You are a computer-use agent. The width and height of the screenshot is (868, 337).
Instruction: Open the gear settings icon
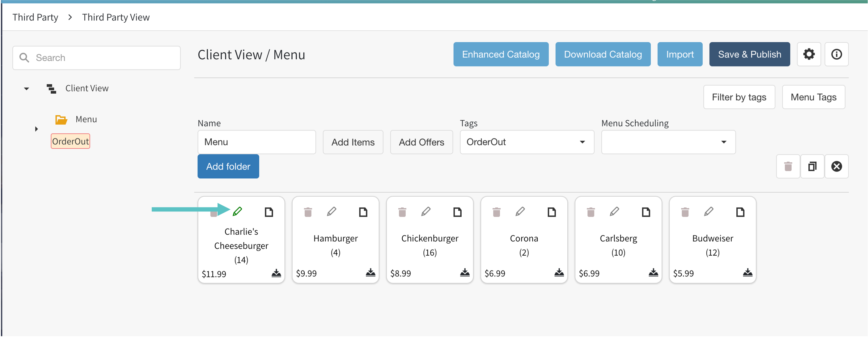(809, 54)
